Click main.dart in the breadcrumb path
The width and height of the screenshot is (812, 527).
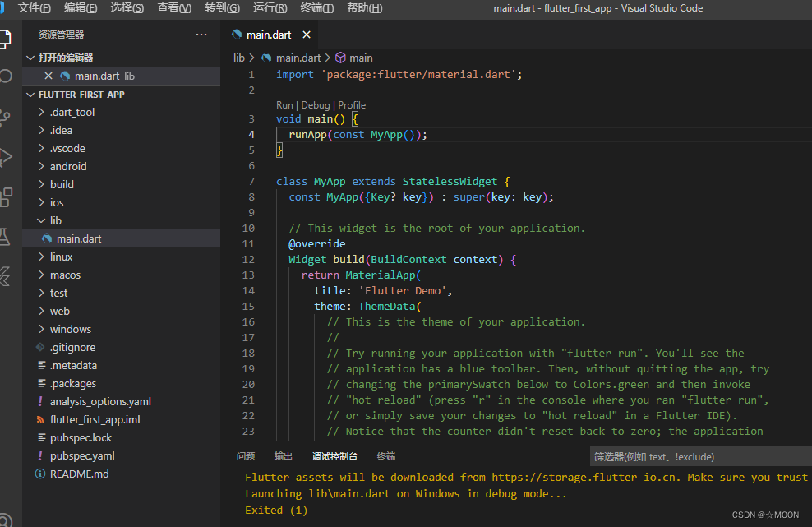click(x=298, y=58)
